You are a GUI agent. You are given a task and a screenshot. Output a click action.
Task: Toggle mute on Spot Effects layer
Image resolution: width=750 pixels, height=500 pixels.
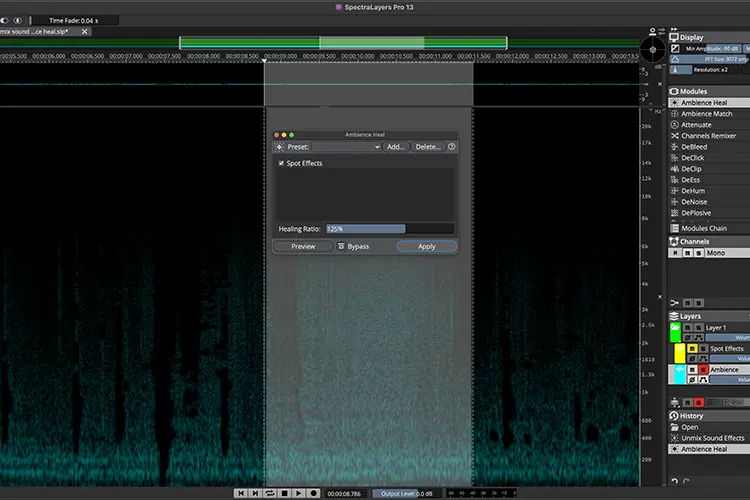(x=692, y=348)
